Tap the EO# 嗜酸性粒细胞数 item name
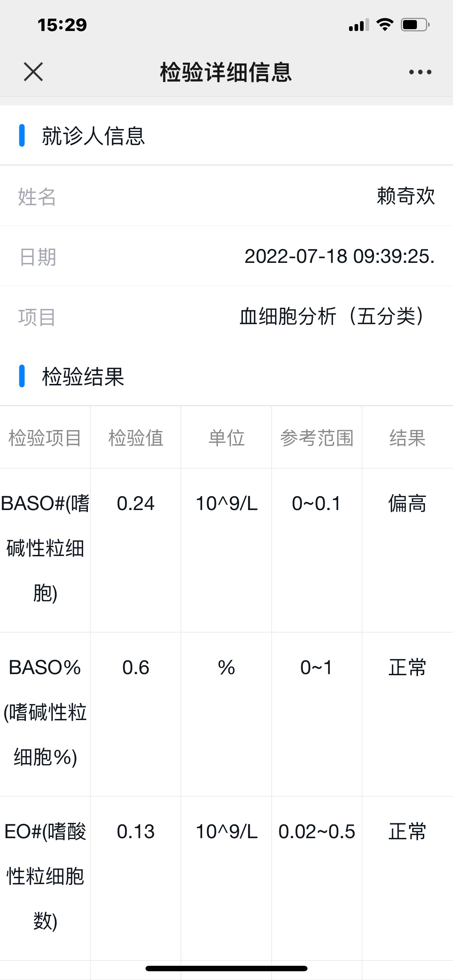This screenshot has height=980, width=453. [x=45, y=876]
